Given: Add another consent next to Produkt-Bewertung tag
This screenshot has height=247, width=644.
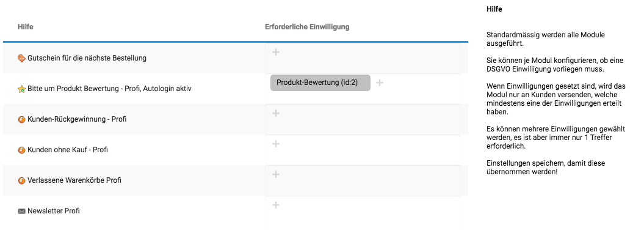Looking at the screenshot, I should click(x=380, y=83).
